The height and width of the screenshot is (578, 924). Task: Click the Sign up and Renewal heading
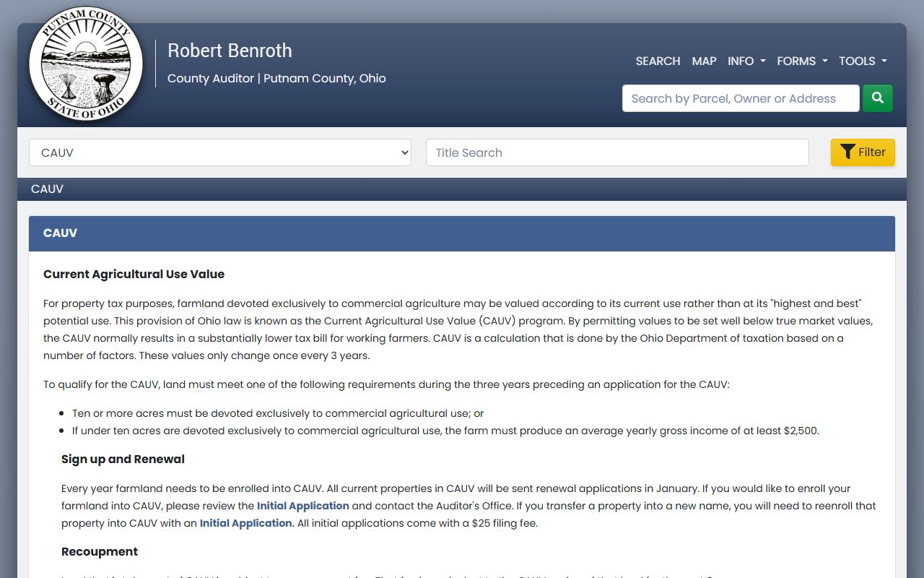click(123, 460)
